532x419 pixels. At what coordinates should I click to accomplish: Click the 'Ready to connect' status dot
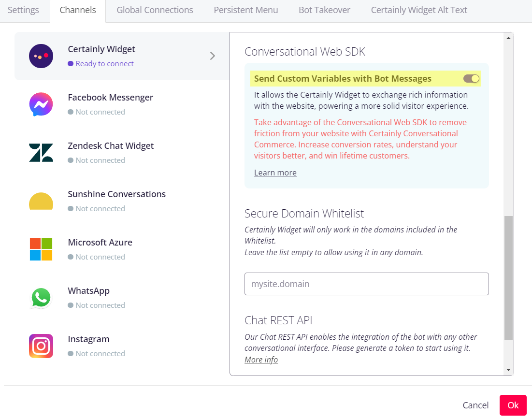click(72, 63)
